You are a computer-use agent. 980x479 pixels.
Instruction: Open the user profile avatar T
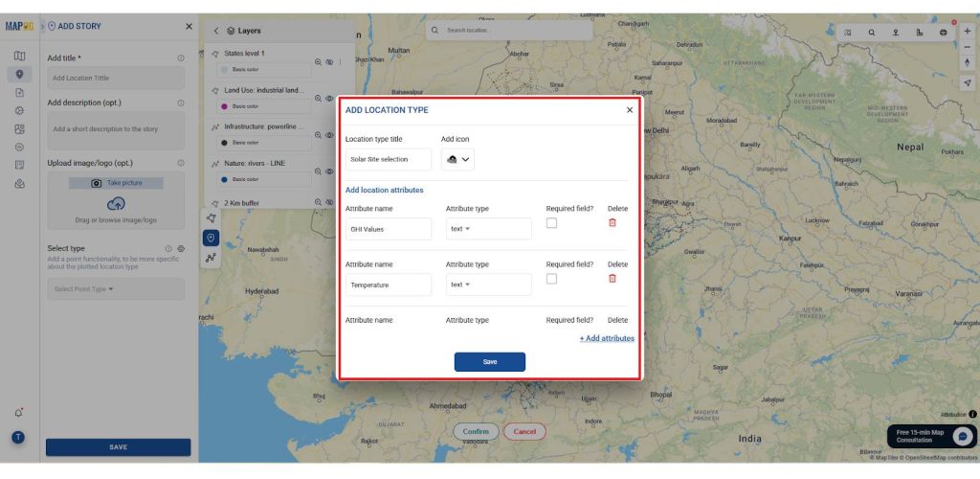click(x=19, y=437)
